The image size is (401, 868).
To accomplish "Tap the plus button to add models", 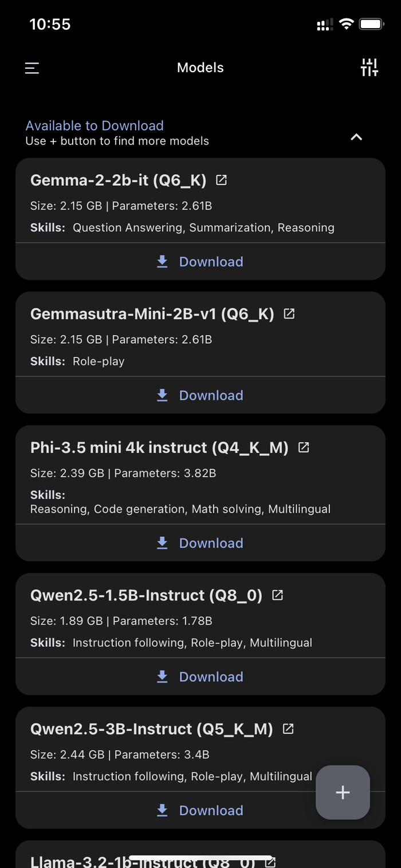I will 343,792.
